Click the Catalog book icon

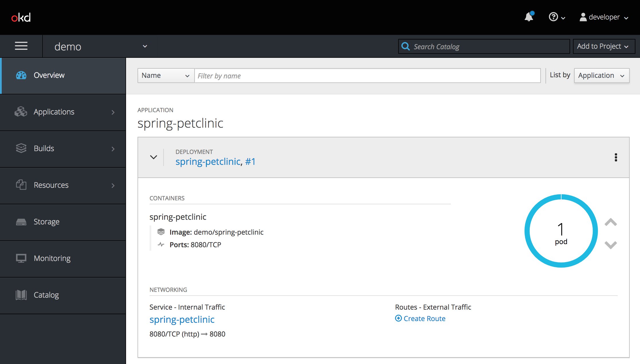21,295
